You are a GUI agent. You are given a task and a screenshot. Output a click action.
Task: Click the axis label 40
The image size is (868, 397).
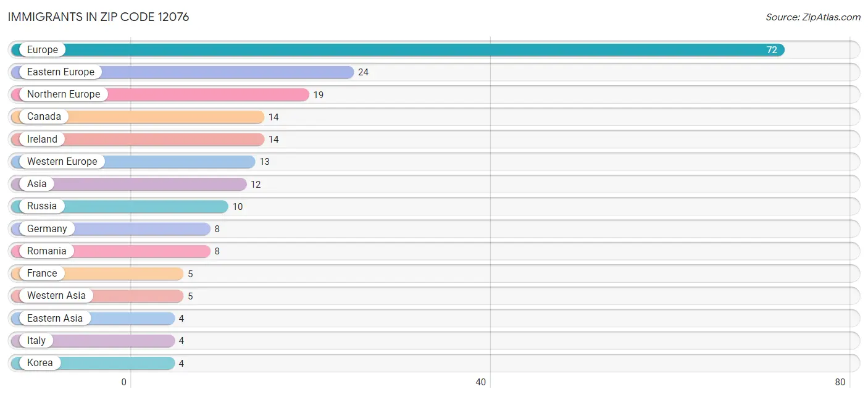[481, 382]
